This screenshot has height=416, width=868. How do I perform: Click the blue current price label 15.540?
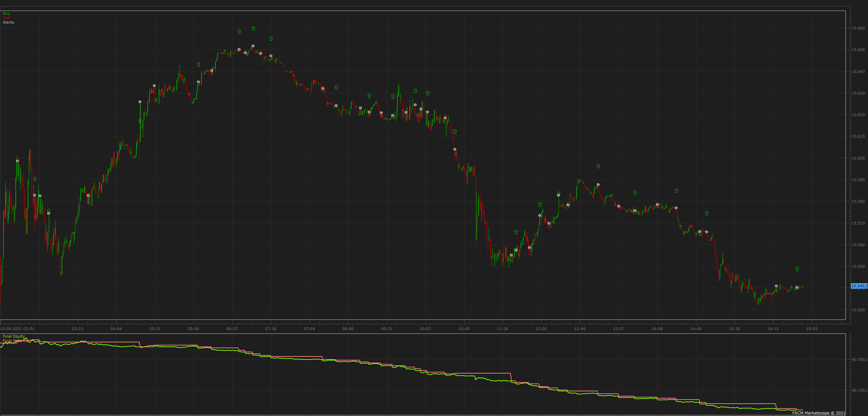coord(859,286)
